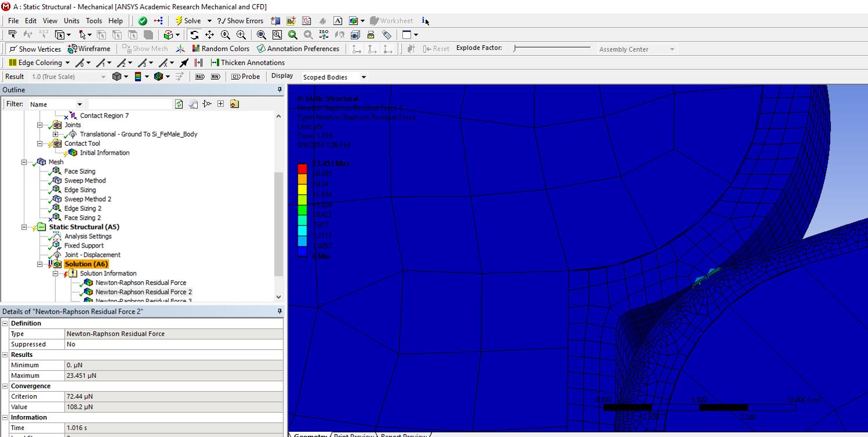The height and width of the screenshot is (437, 868).
Task: Collapse the Definition section in Details
Action: [x=5, y=323]
